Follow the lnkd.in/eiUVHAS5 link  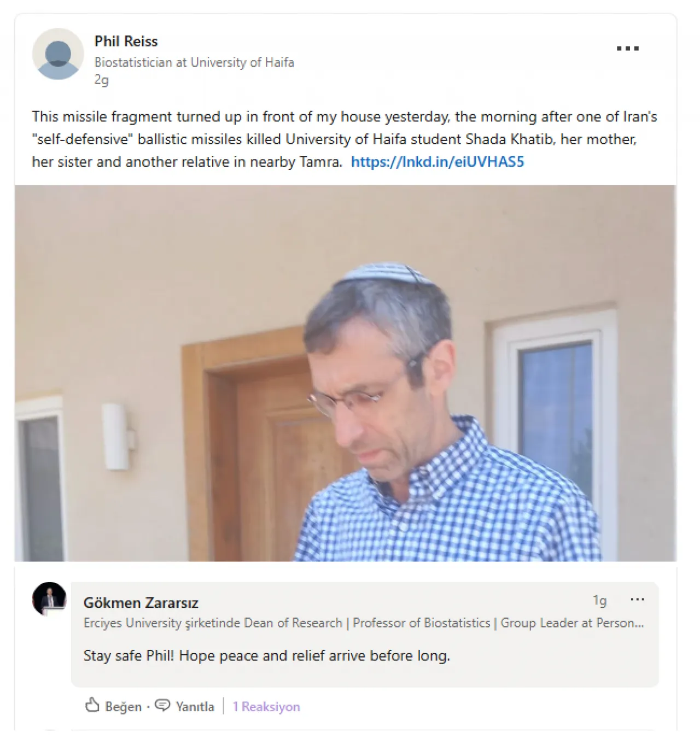click(x=437, y=162)
